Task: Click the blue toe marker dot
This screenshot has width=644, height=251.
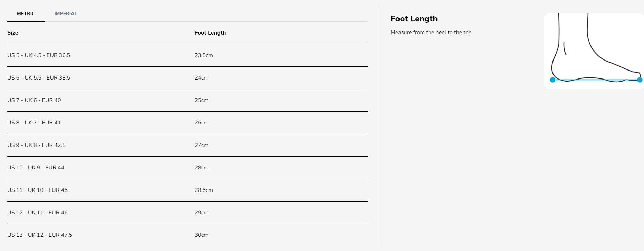Action: tap(640, 80)
